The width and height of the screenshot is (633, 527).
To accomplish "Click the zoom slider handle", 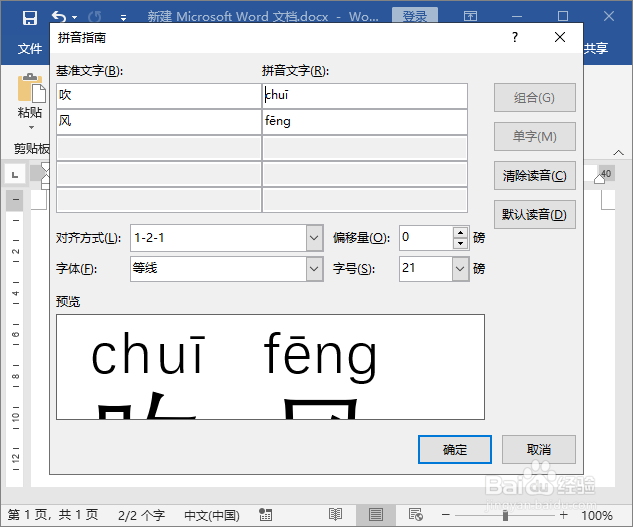I will (x=505, y=515).
